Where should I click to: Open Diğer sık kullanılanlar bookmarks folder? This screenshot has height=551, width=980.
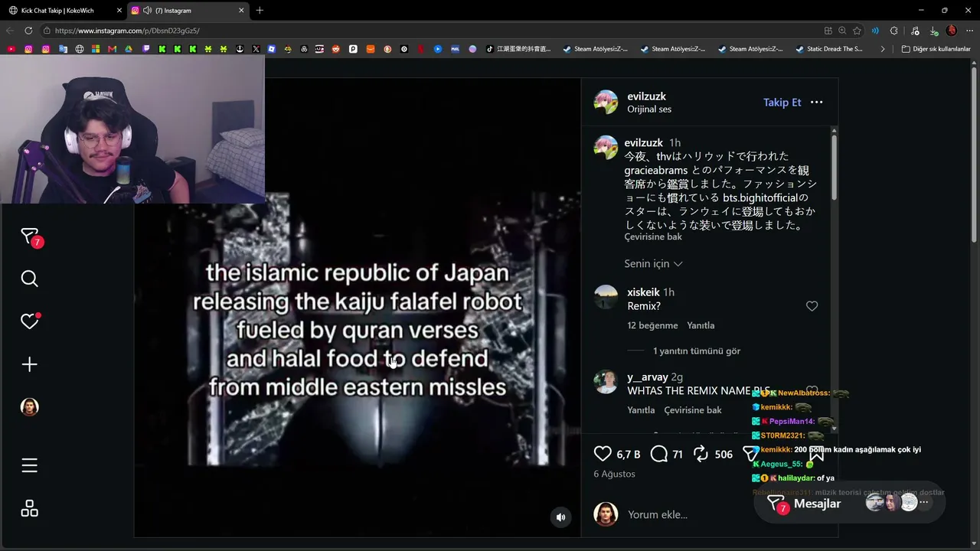click(x=936, y=49)
